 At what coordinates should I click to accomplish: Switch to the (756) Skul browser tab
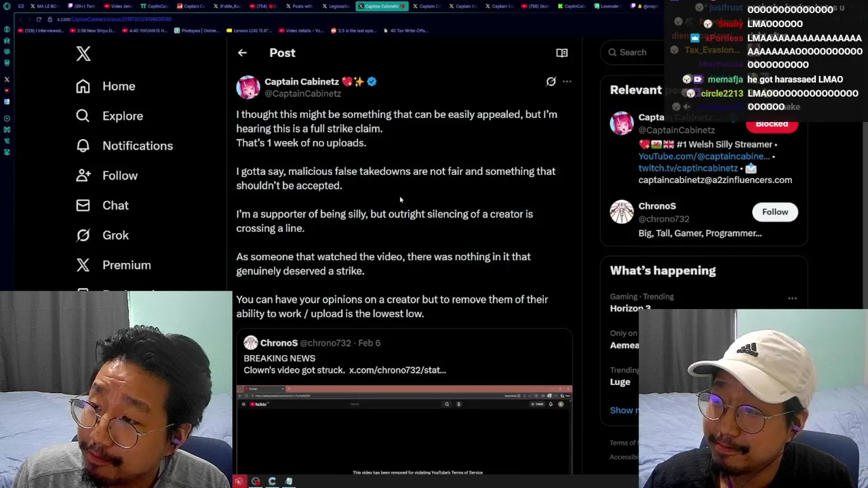[536, 6]
